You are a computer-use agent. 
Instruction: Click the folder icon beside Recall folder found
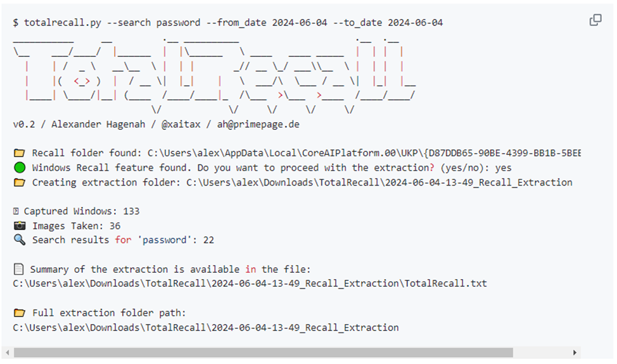tap(20, 153)
